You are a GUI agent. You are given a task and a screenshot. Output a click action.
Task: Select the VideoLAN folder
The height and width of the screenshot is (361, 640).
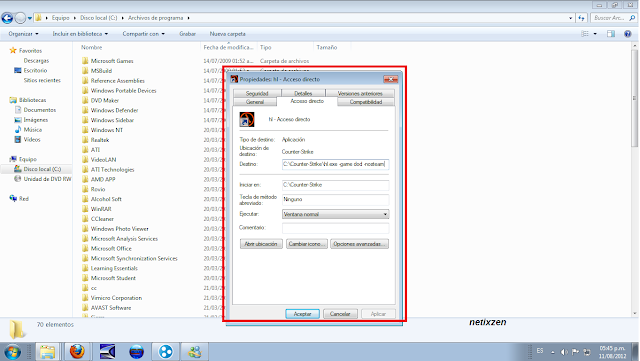tap(103, 160)
